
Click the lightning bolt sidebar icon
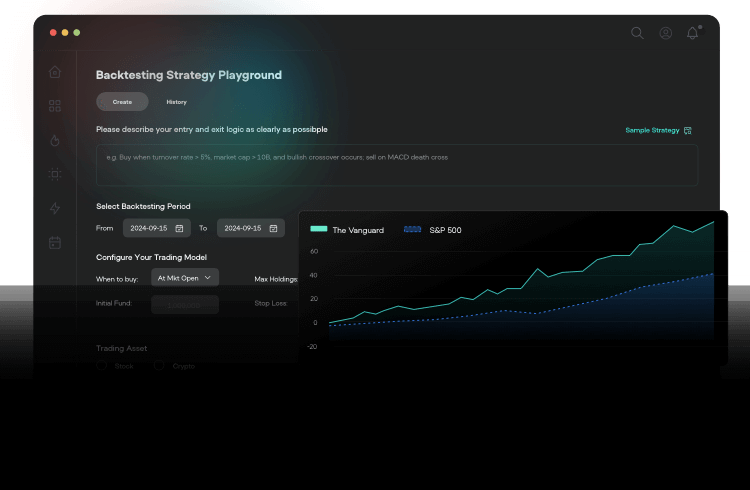coord(55,208)
